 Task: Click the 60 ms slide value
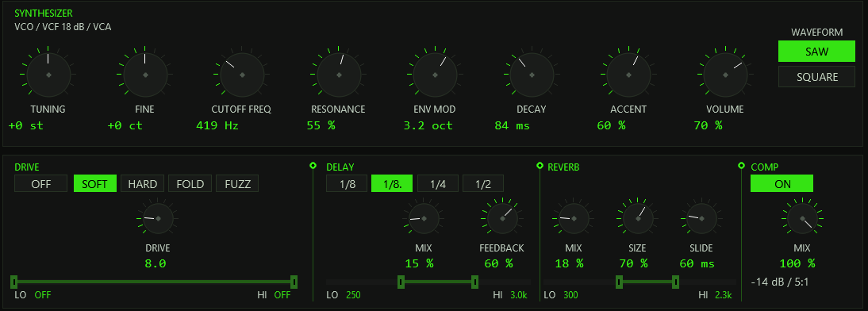click(697, 263)
